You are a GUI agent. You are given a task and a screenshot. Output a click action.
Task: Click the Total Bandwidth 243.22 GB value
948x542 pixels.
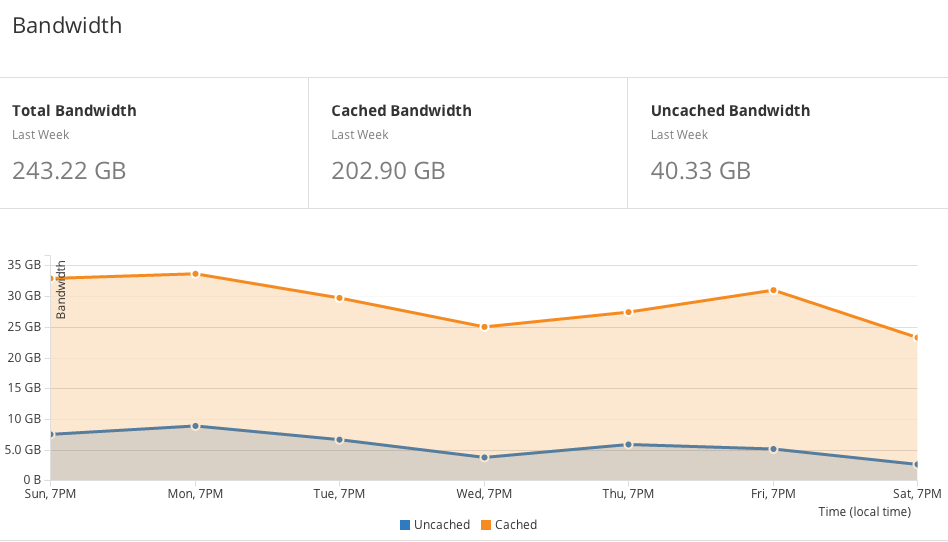69,171
